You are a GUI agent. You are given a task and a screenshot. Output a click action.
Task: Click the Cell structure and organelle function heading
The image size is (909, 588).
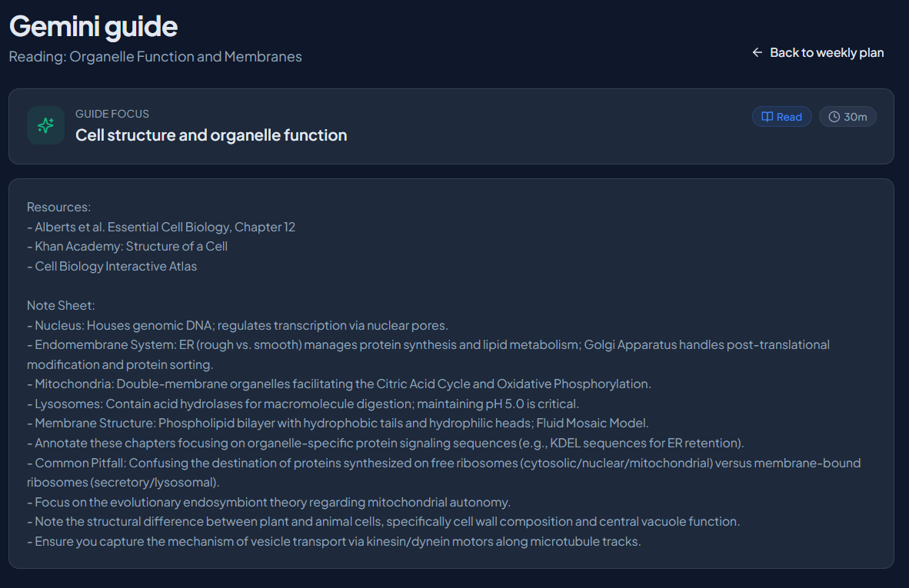coord(211,135)
